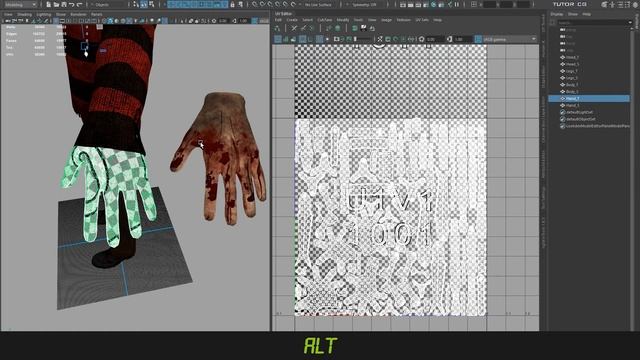Open the Renderer menu of 3D viewport
The height and width of the screenshot is (360, 640).
[x=78, y=14]
